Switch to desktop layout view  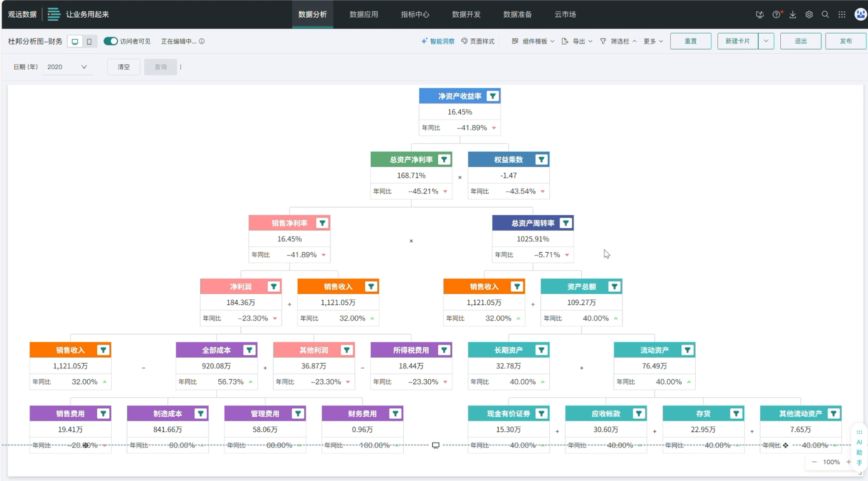pos(75,42)
